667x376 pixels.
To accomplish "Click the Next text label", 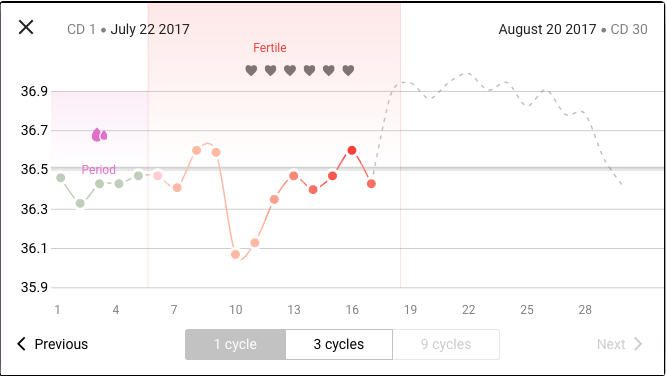I will pyautogui.click(x=611, y=344).
